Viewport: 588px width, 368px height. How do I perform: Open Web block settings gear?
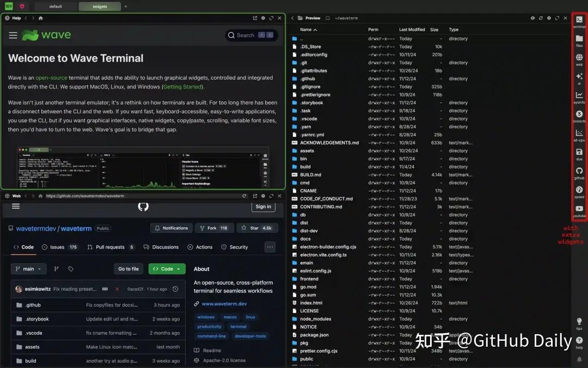pyautogui.click(x=264, y=196)
